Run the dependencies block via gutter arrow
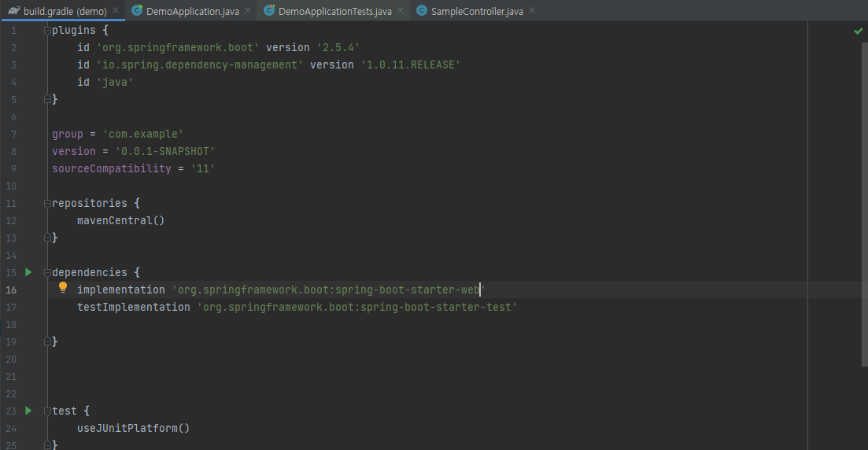868x450 pixels. [x=28, y=272]
